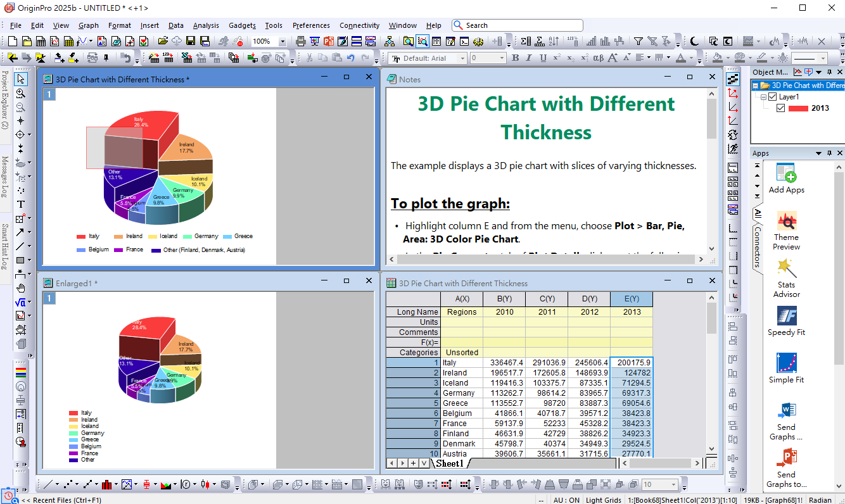The image size is (845, 504).
Task: Launch the Simple Fit app
Action: (x=786, y=368)
